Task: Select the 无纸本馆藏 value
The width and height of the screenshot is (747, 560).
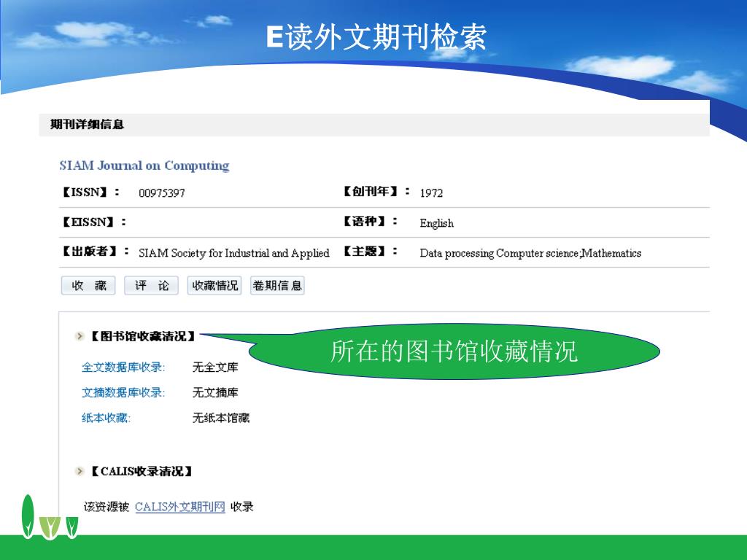Action: tap(221, 418)
